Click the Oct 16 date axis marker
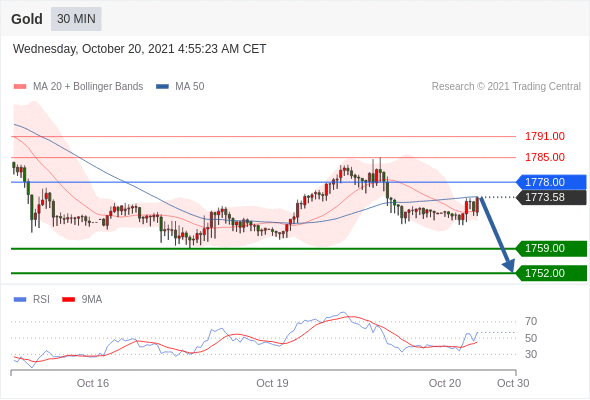590x400 pixels. (x=93, y=383)
